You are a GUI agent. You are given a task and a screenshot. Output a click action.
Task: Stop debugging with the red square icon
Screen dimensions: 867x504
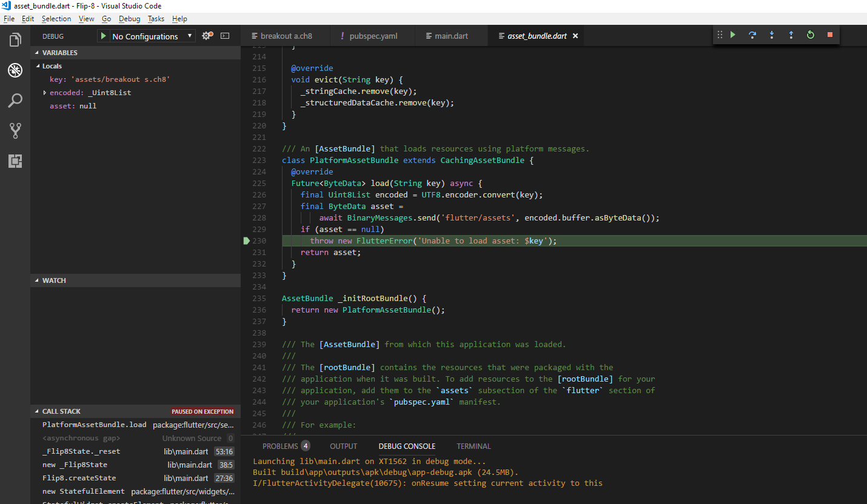(829, 35)
